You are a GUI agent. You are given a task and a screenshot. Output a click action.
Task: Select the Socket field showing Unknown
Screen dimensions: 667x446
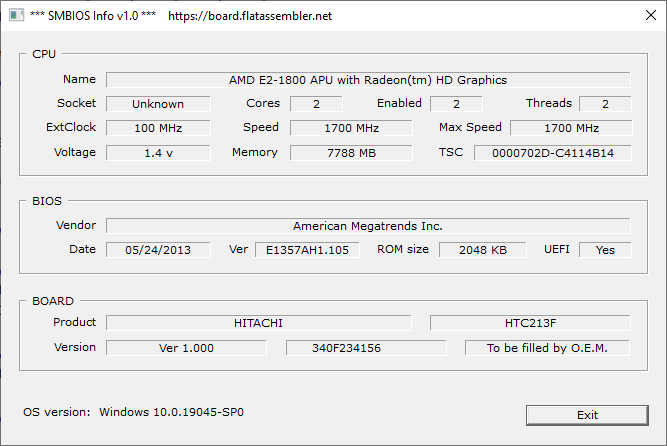tap(158, 104)
